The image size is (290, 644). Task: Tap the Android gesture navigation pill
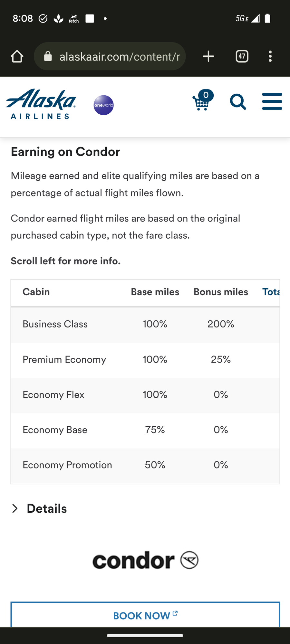(145, 636)
